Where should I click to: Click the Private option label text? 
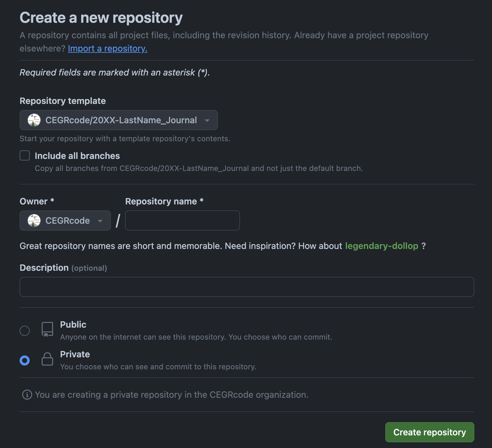(x=75, y=354)
